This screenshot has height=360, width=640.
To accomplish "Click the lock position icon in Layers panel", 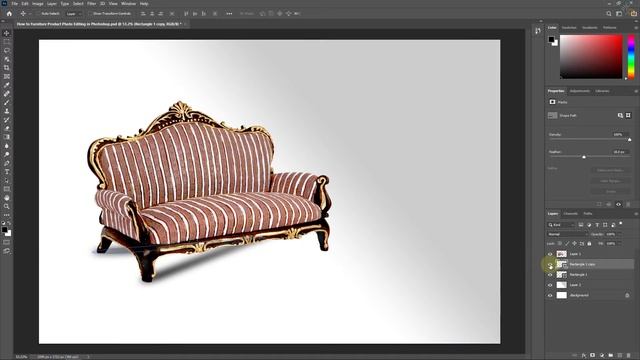I will point(574,244).
